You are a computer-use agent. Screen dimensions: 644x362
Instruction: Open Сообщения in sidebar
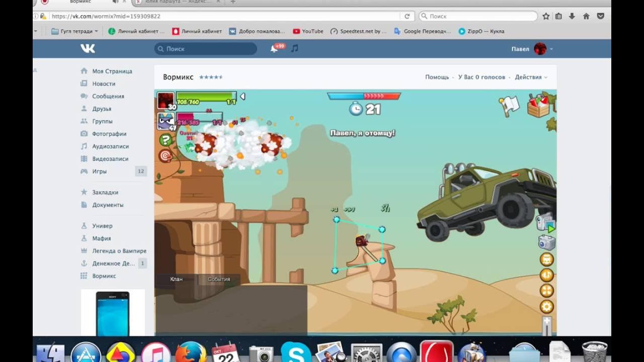[x=108, y=96]
